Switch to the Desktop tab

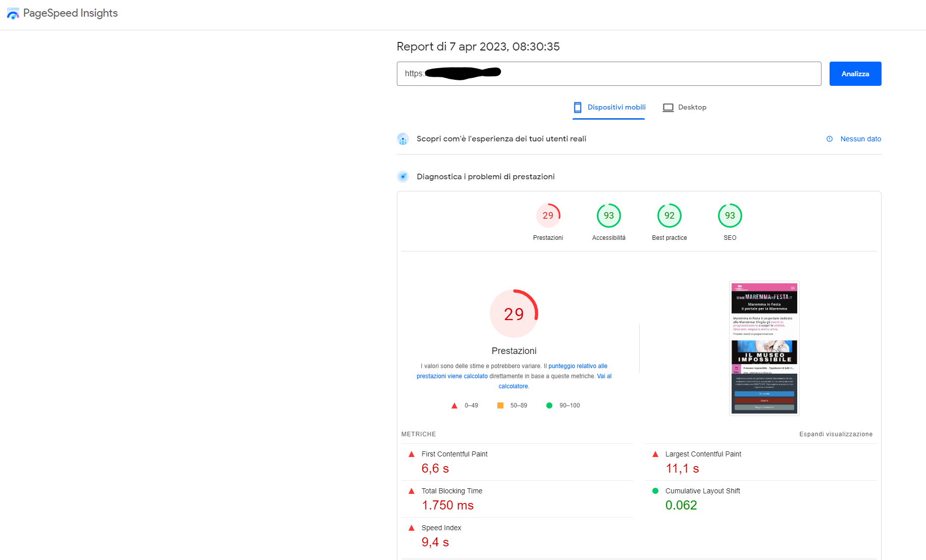pyautogui.click(x=692, y=108)
